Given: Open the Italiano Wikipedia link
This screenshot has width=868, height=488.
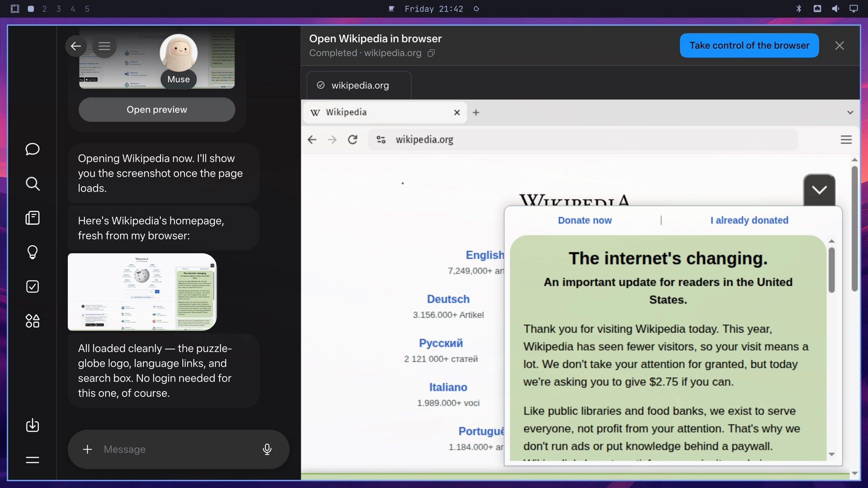Looking at the screenshot, I should [448, 387].
